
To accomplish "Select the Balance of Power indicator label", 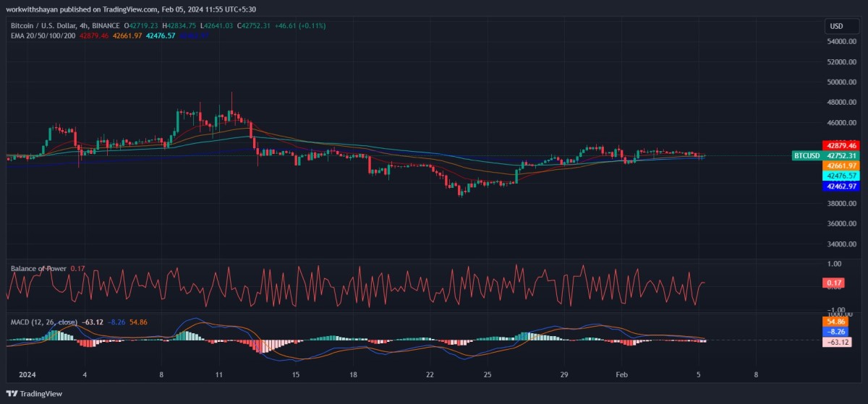I will (x=38, y=268).
